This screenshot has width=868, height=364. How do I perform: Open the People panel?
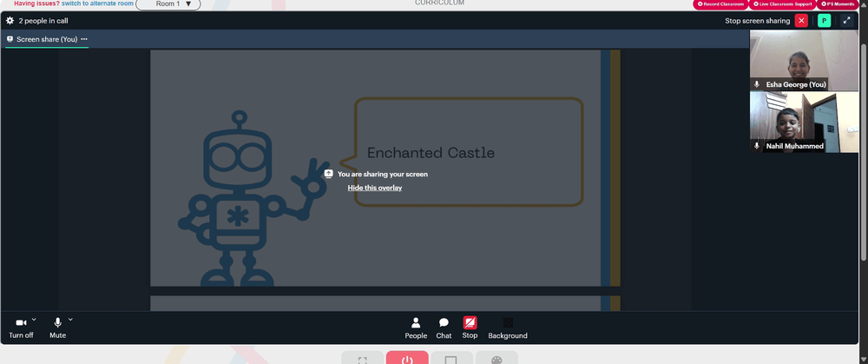tap(416, 328)
